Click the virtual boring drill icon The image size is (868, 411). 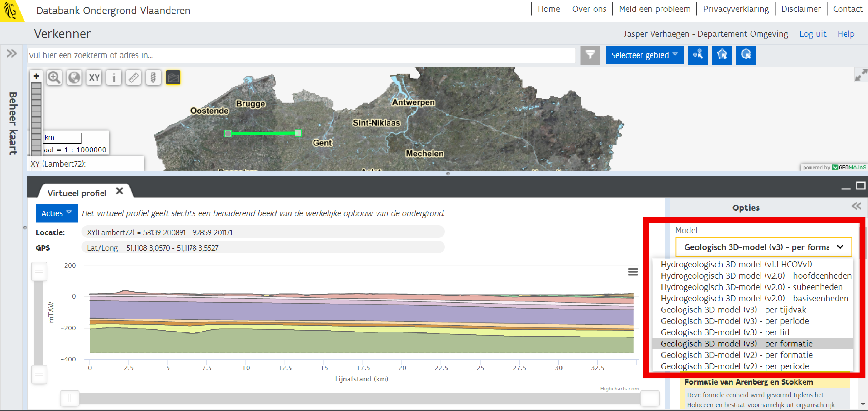tap(153, 77)
